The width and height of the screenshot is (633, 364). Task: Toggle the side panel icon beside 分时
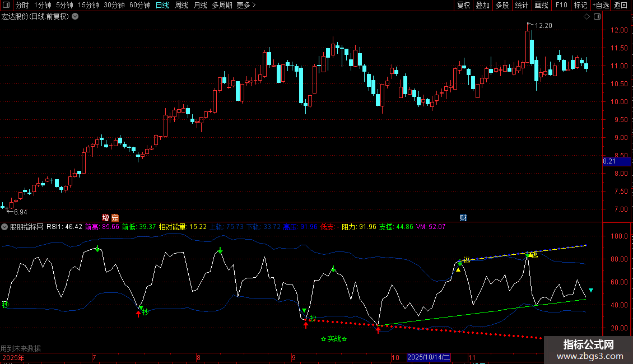coord(6,5)
